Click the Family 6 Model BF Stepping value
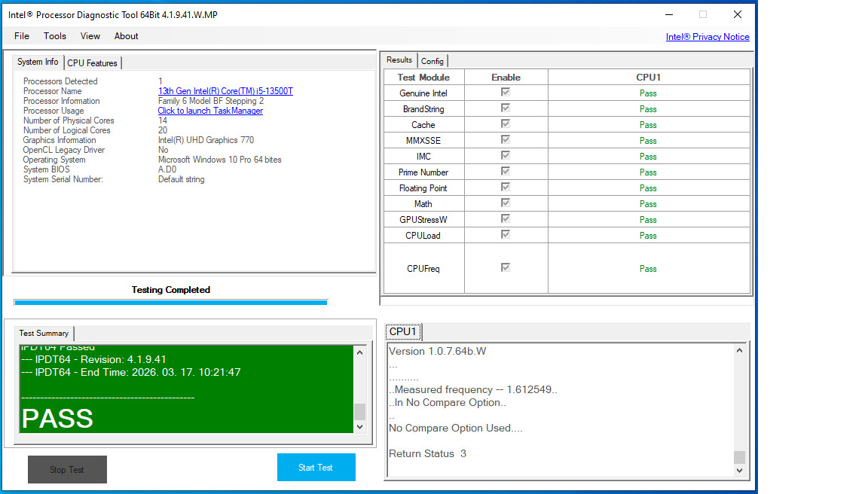This screenshot has height=494, width=868. tap(211, 101)
